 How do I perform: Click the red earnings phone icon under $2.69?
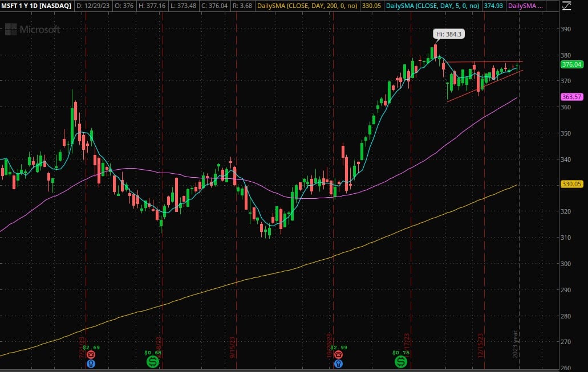click(91, 355)
